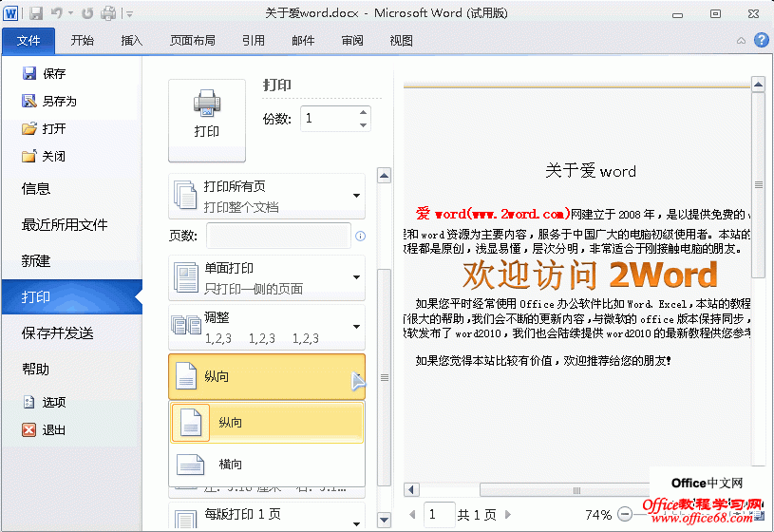Click the zoom out minus button
774x532 pixels.
pyautogui.click(x=625, y=515)
